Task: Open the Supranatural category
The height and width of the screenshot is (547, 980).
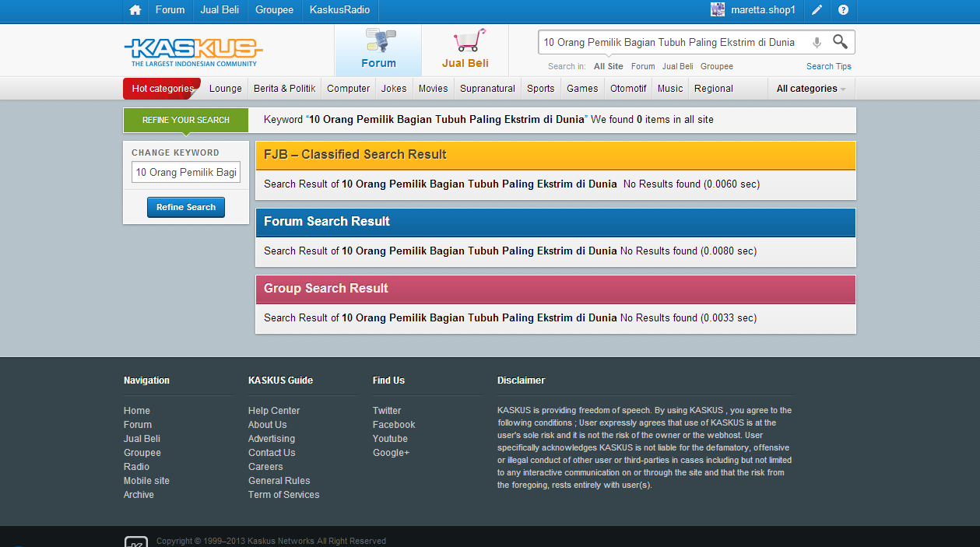Action: pyautogui.click(x=487, y=89)
